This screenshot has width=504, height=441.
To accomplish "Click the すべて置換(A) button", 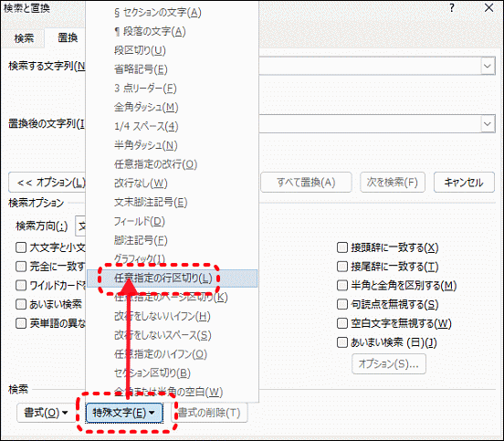I will pos(306,183).
